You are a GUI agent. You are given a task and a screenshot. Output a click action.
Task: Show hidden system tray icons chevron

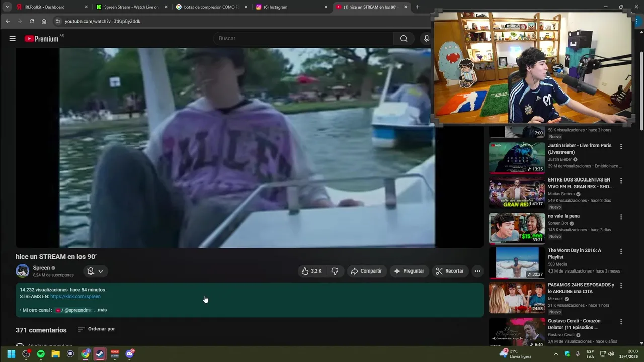[556, 354]
